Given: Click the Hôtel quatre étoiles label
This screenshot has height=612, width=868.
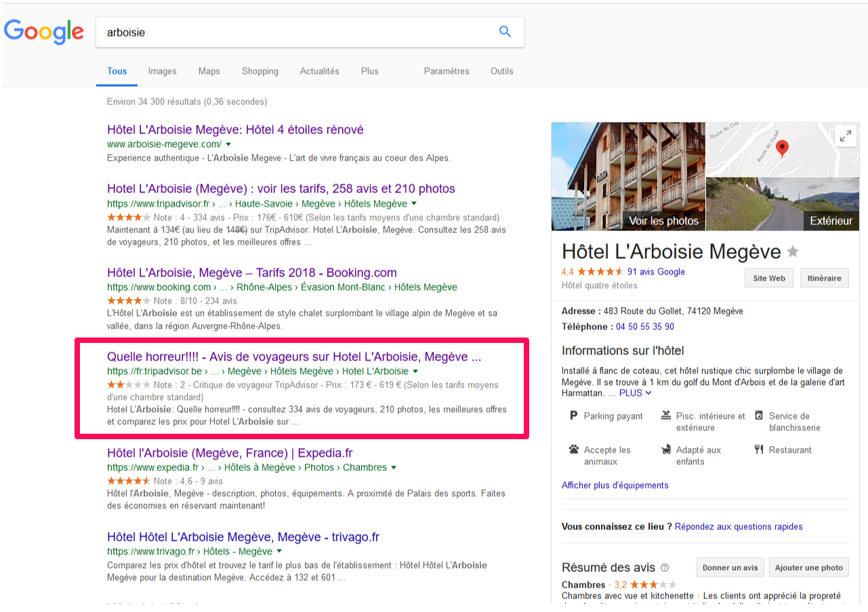Looking at the screenshot, I should (600, 285).
